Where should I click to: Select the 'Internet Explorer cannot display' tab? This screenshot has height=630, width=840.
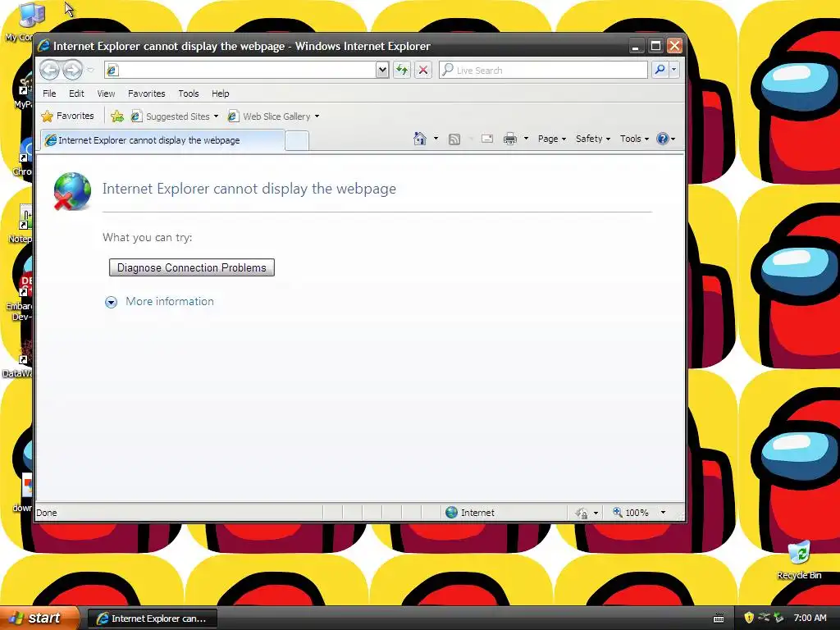pos(162,140)
